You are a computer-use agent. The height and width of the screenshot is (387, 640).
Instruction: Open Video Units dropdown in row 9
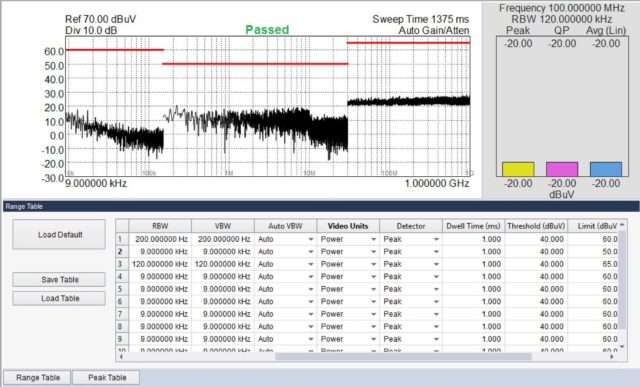point(373,339)
